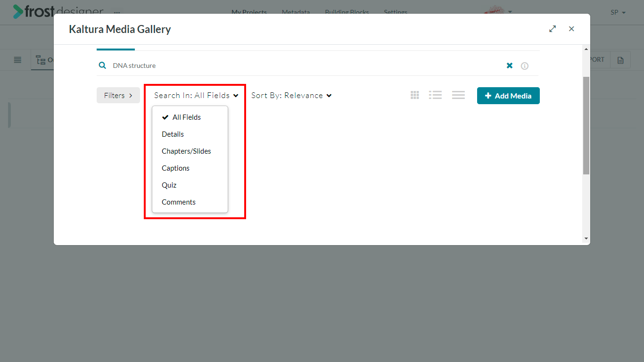This screenshot has height=362, width=644.
Task: Open the search info icon
Action: point(524,66)
